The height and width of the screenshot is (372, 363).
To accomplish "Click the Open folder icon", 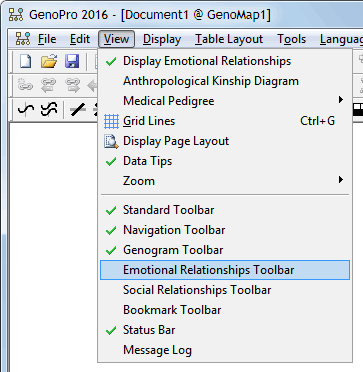I will [x=49, y=62].
